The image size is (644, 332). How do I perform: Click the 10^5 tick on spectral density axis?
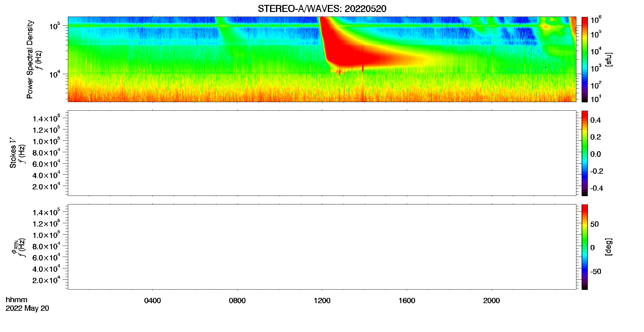pyautogui.click(x=54, y=26)
